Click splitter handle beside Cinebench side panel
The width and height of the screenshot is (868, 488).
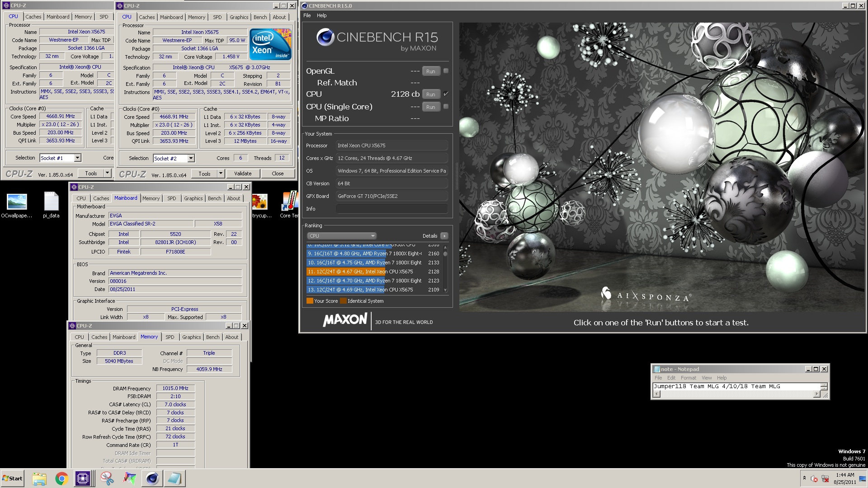click(456, 176)
